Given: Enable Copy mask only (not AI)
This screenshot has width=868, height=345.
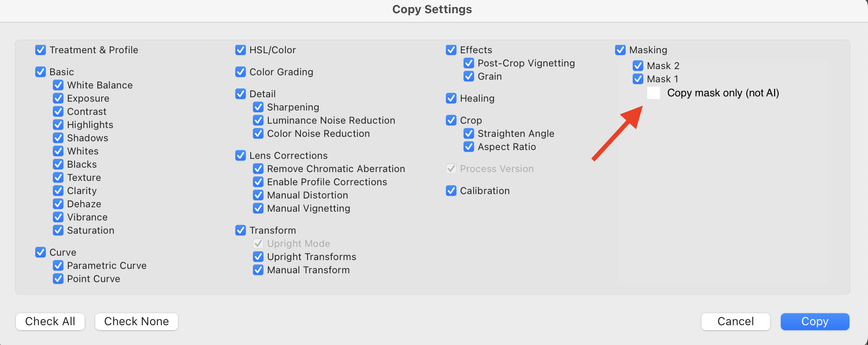Looking at the screenshot, I should (x=653, y=93).
